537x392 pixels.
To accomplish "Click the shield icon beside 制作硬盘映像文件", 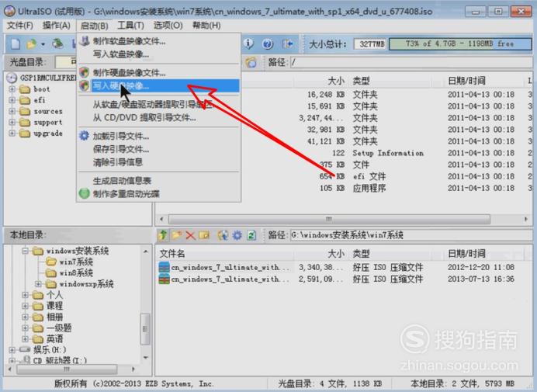I will pos(85,72).
